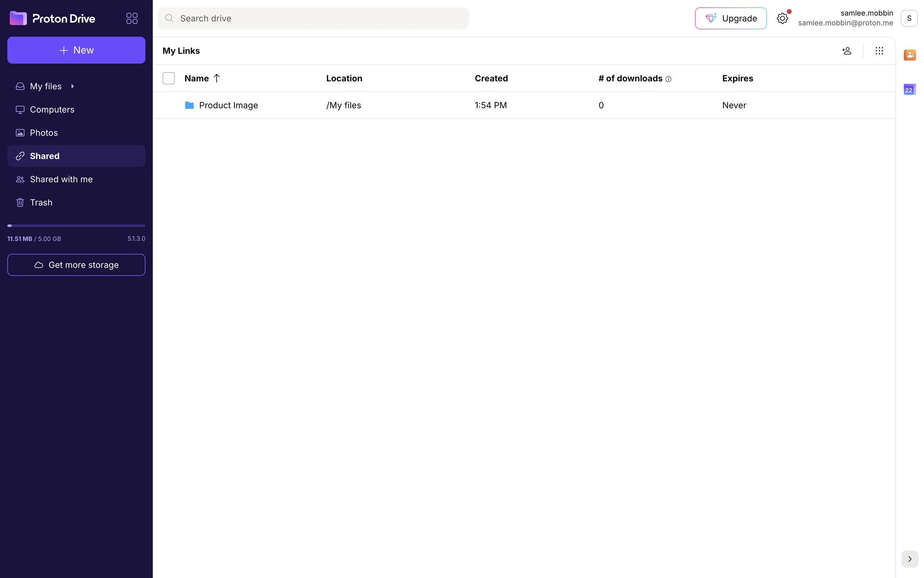
Task: Switch layout with grid view icon
Action: coord(879,51)
